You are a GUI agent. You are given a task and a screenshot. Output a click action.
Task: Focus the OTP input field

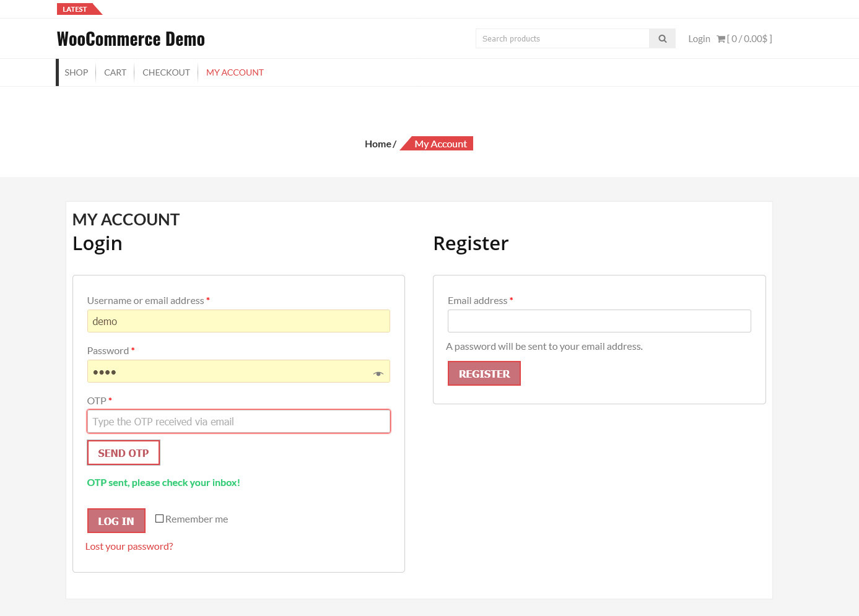(238, 422)
